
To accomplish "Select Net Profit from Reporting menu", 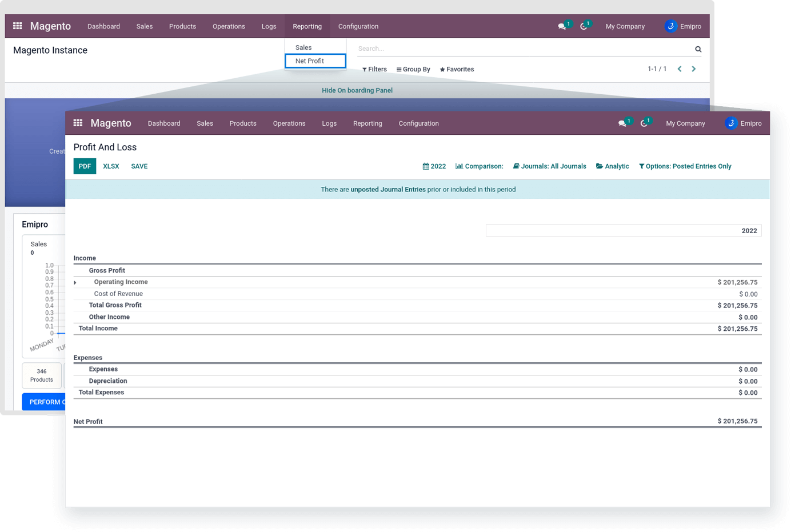I will click(x=309, y=61).
